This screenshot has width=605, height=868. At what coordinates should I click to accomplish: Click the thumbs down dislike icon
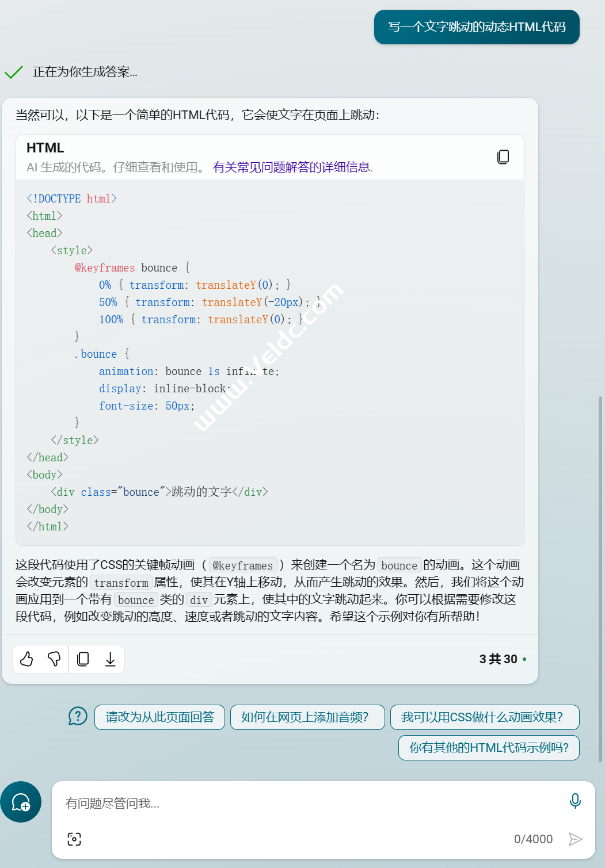coord(54,659)
